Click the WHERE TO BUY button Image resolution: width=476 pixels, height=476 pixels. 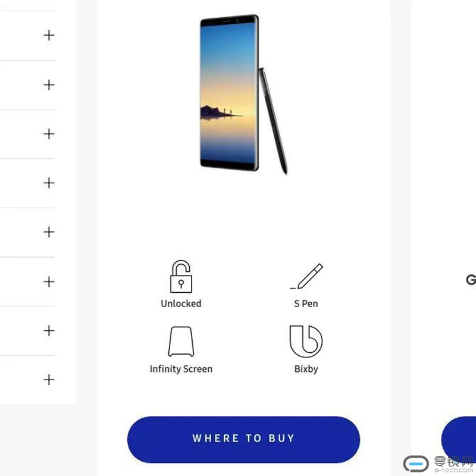click(x=243, y=439)
